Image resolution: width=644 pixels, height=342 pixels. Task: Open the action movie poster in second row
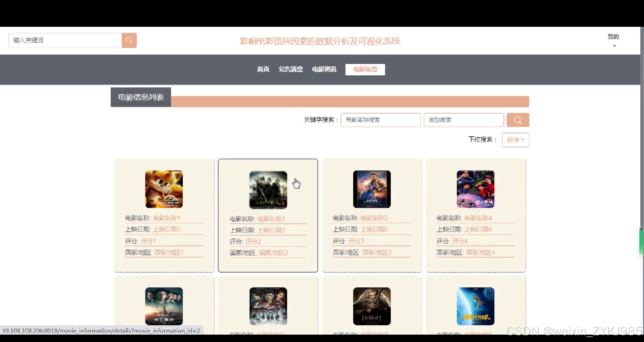click(268, 306)
